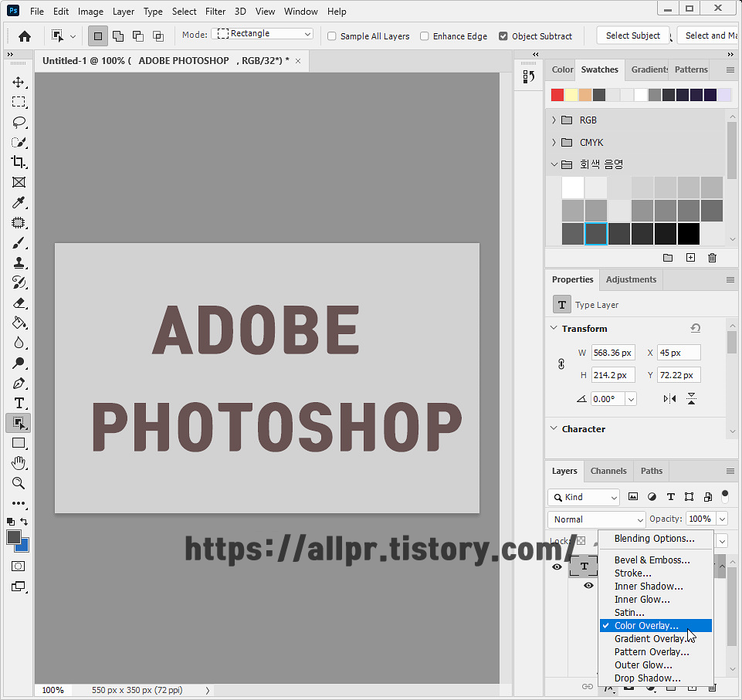The width and height of the screenshot is (742, 700).
Task: Toggle filter for type layers
Action: 670,496
